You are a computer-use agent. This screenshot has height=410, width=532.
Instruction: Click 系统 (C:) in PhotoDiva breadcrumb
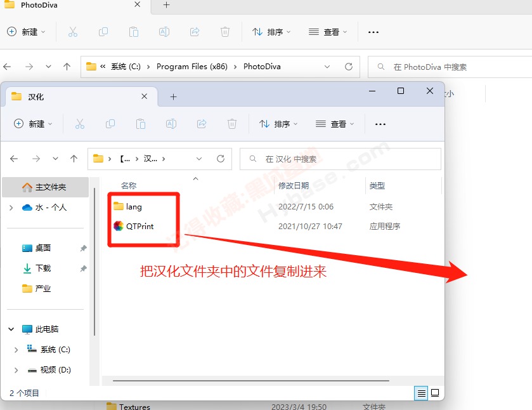click(x=126, y=67)
